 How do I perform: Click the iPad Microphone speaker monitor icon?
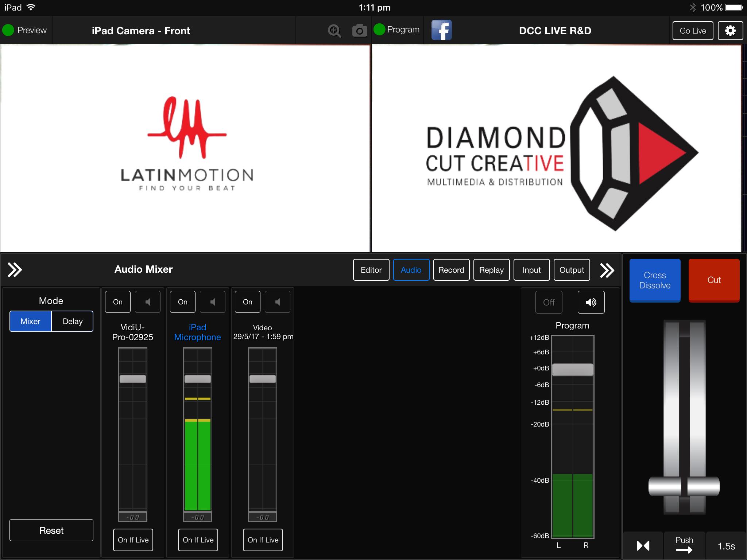(x=213, y=302)
